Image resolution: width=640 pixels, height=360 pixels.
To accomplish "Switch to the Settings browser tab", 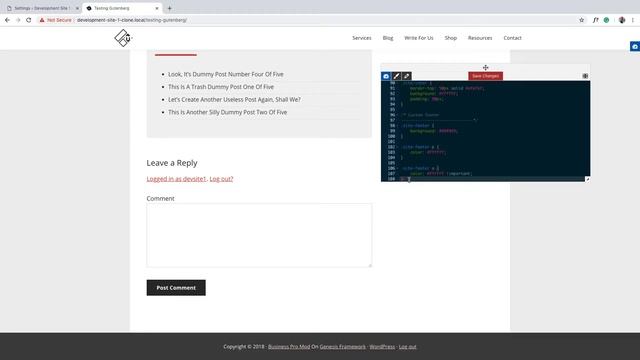I will pyautogui.click(x=41, y=8).
